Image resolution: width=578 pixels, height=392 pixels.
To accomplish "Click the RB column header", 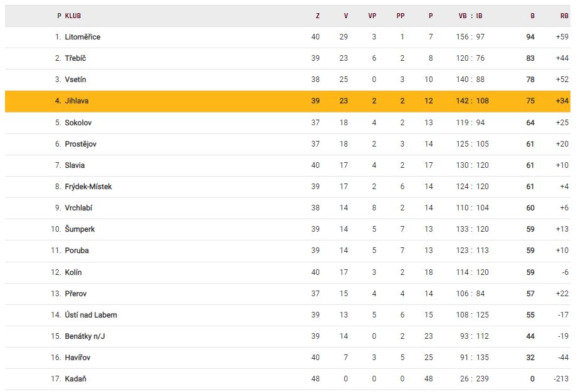I will [564, 16].
